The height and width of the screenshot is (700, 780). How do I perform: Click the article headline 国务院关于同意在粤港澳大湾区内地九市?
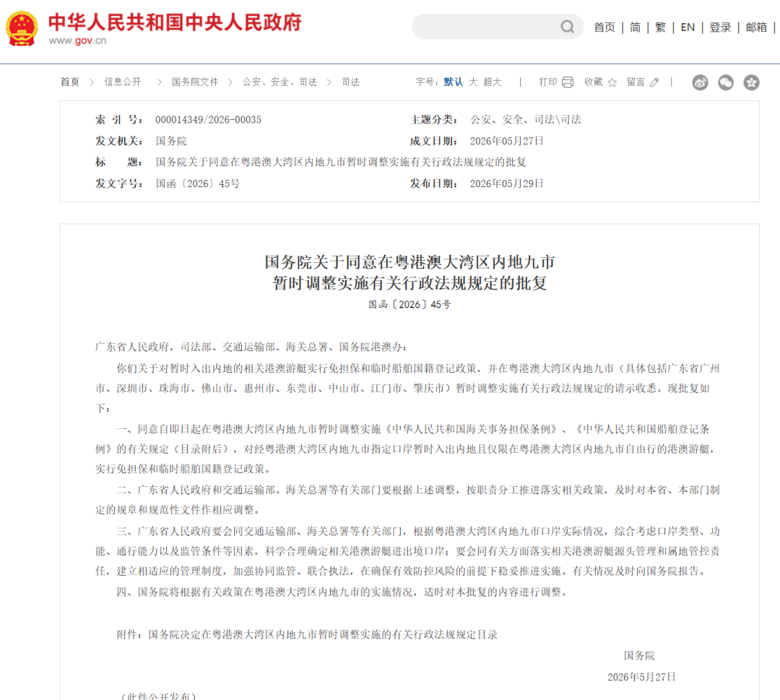click(409, 262)
